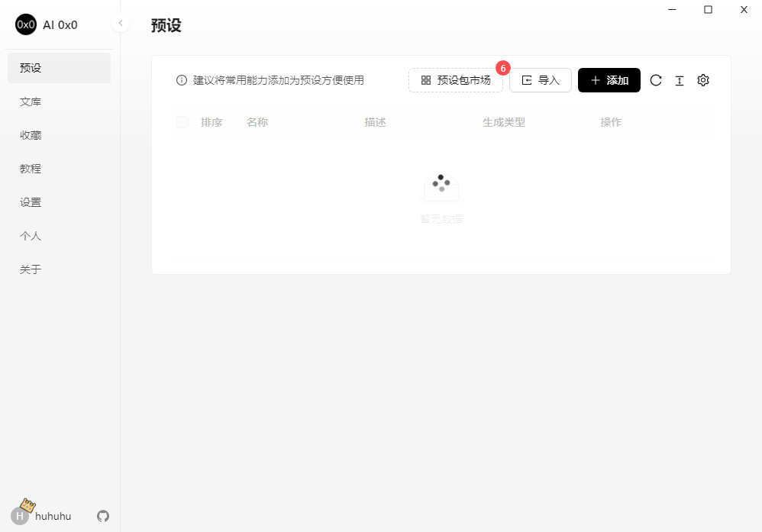
Task: Click the 排序 column header
Action: coord(210,122)
